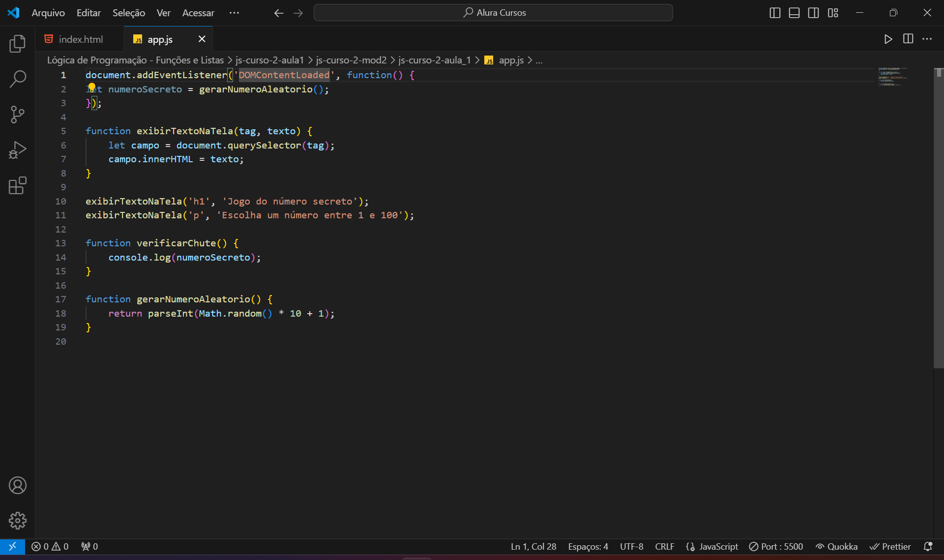Open the Search view
Screen dimensions: 944x560
17,79
